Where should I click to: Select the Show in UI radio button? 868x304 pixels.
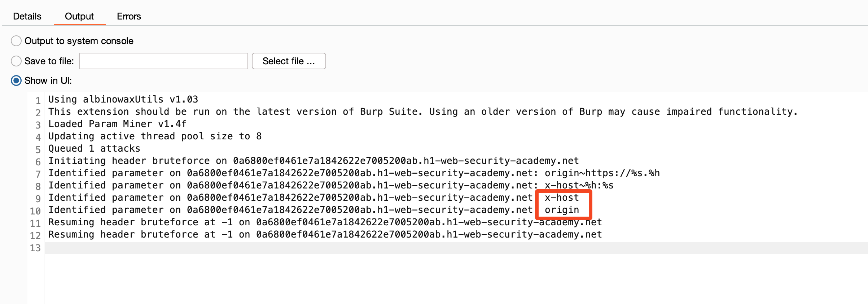click(16, 81)
